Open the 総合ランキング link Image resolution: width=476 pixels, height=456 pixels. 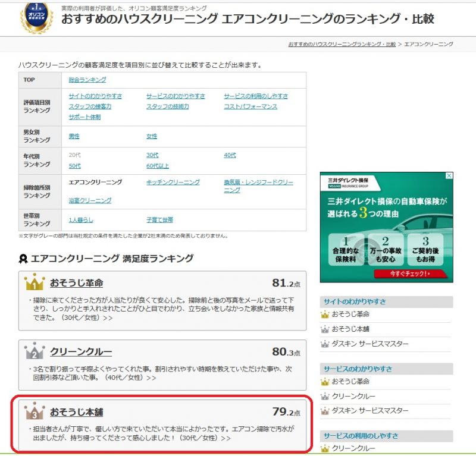[x=87, y=80]
